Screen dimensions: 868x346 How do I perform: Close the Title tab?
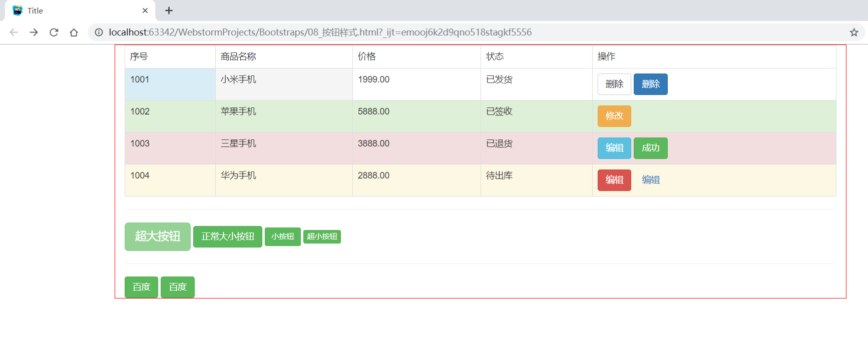pyautogui.click(x=145, y=10)
